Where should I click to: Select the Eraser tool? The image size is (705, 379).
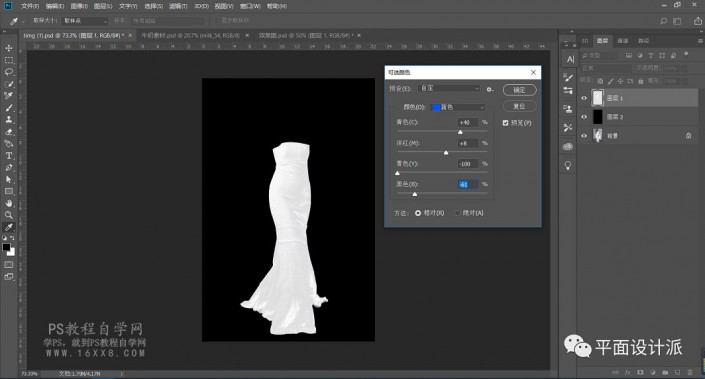[9, 132]
